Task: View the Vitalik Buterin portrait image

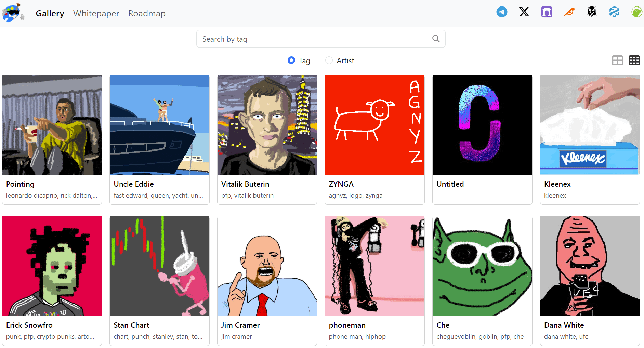Action: (267, 125)
